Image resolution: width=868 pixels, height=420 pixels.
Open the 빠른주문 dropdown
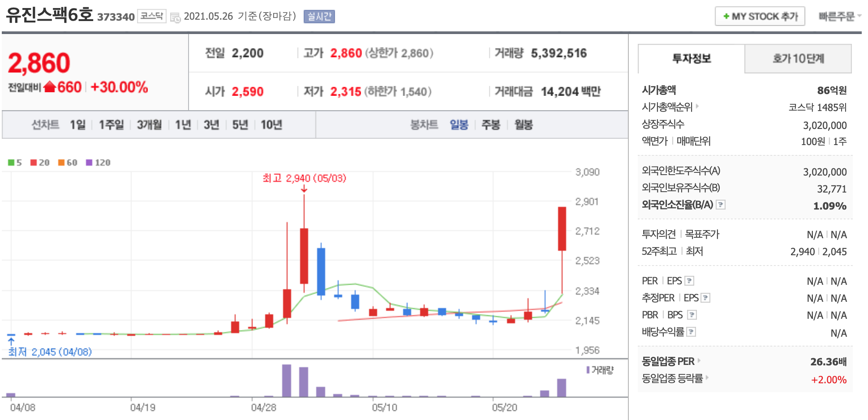coord(840,17)
